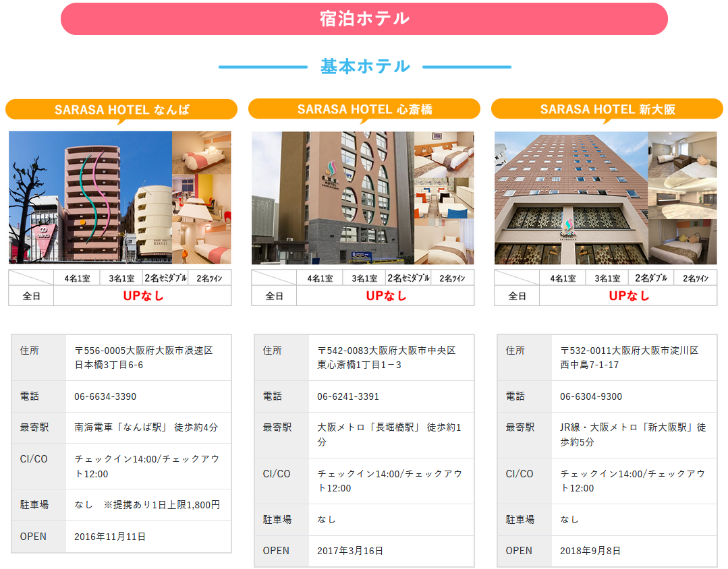
Task: Click 4名1室 column in the なんば rate table
Action: point(77,278)
